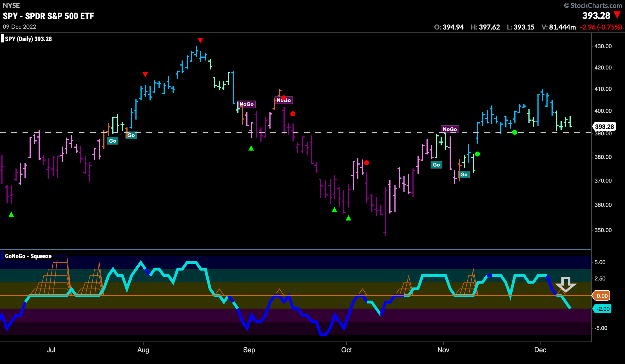
Task: Click the Oct label on the time axis
Action: click(347, 350)
